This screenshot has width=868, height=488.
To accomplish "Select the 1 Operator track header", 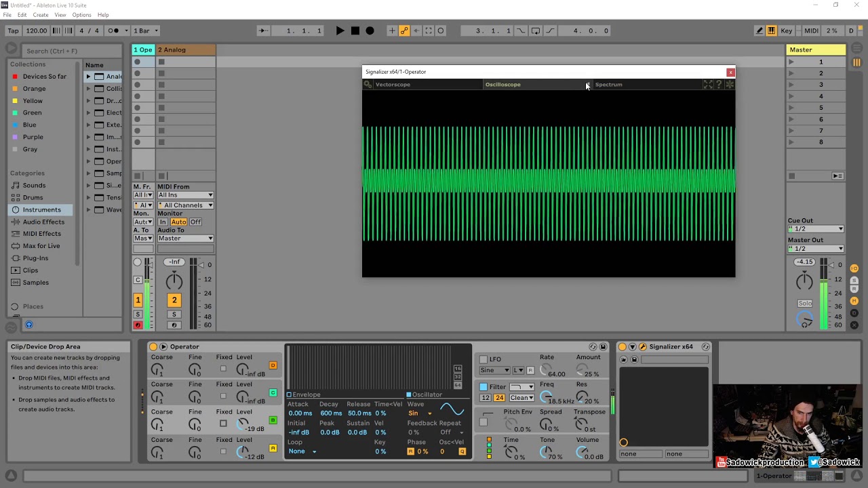I will [x=143, y=49].
